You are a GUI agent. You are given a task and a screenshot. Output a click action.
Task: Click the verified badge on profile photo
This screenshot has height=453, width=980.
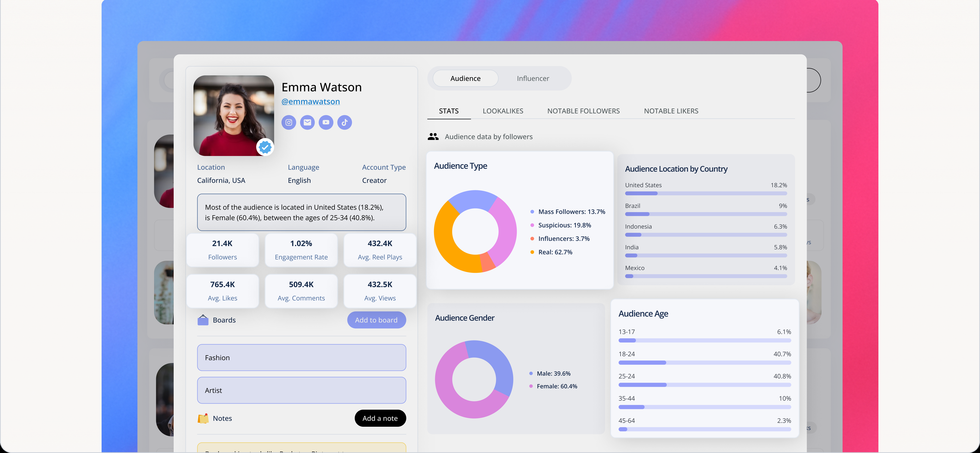[x=265, y=147]
